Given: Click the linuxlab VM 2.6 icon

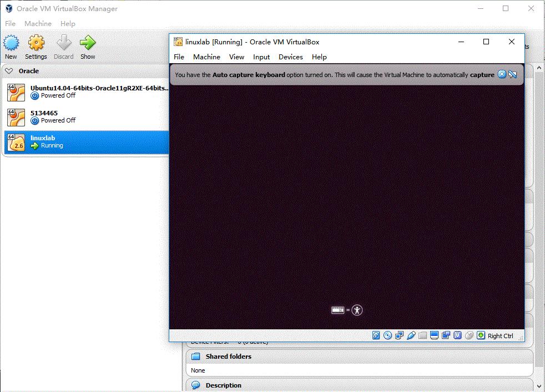Looking at the screenshot, I should coord(16,142).
